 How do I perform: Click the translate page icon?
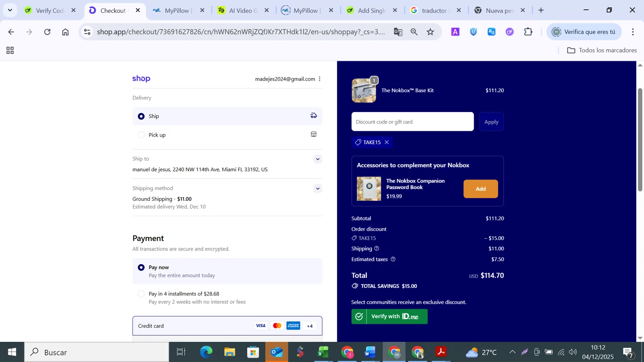click(398, 32)
